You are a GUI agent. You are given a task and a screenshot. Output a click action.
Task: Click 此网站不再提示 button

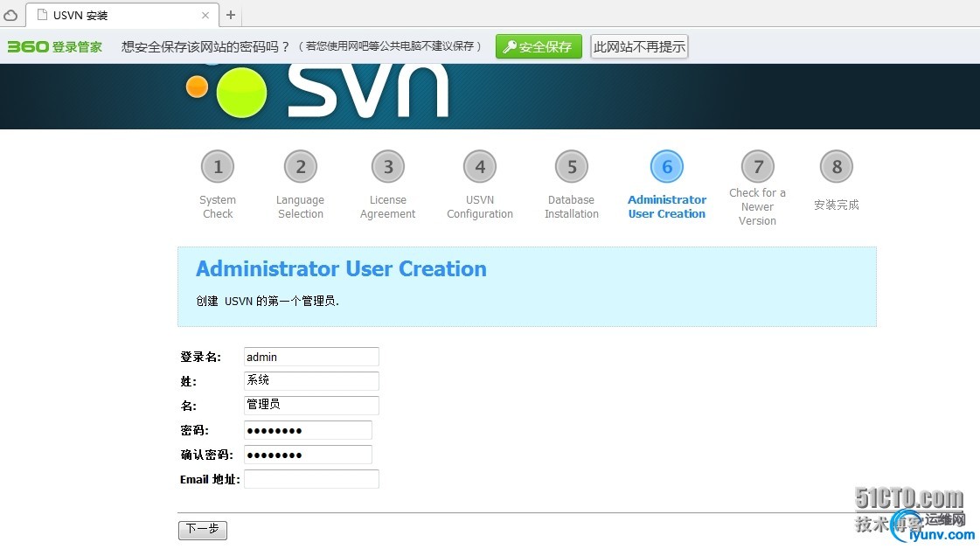[639, 47]
